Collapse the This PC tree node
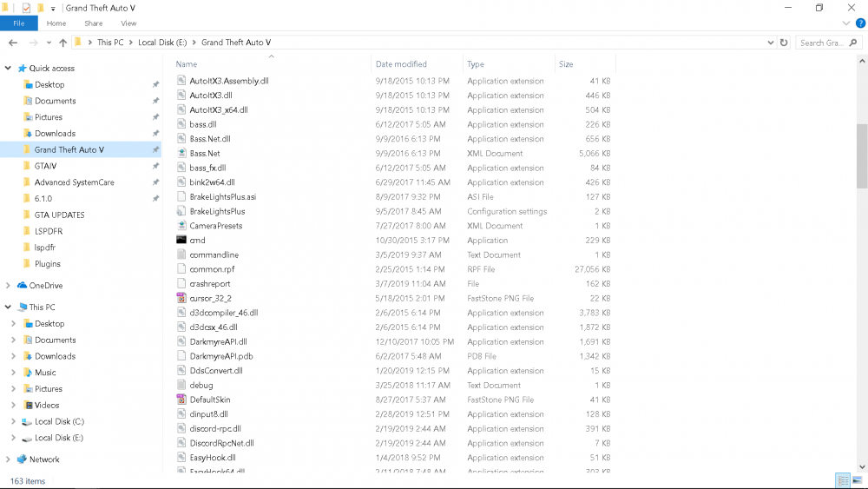 point(8,307)
